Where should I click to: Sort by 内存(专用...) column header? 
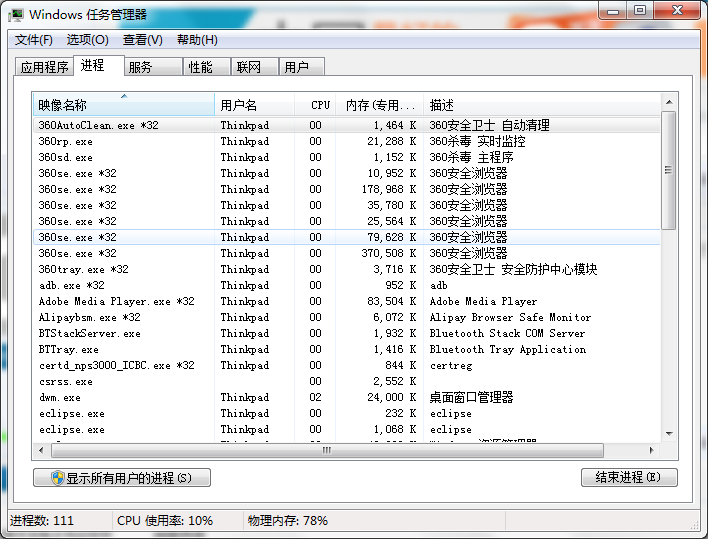pyautogui.click(x=380, y=105)
